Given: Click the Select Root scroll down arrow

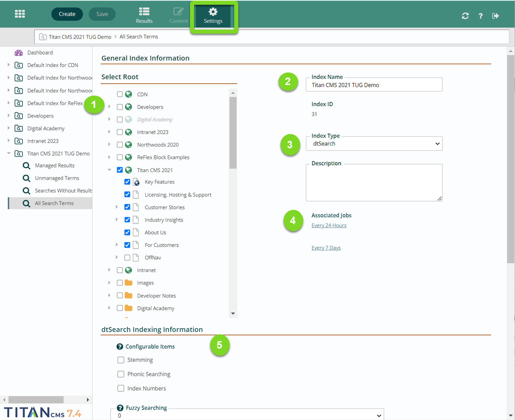Looking at the screenshot, I should (233, 313).
